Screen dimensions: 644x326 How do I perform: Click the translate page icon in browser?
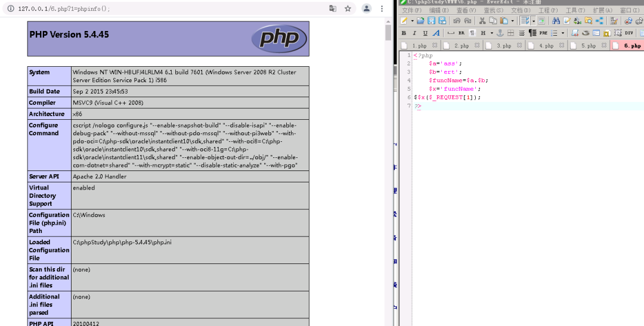pos(333,8)
